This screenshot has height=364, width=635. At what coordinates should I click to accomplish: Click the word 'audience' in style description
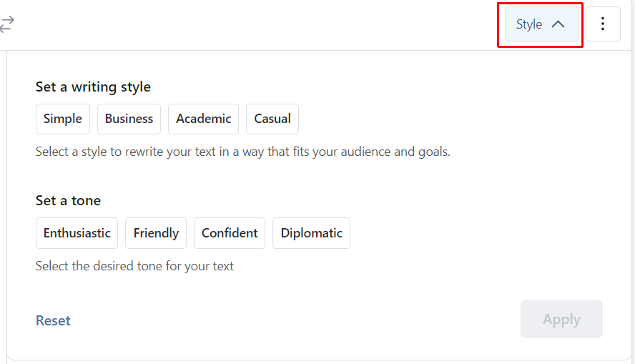click(365, 152)
